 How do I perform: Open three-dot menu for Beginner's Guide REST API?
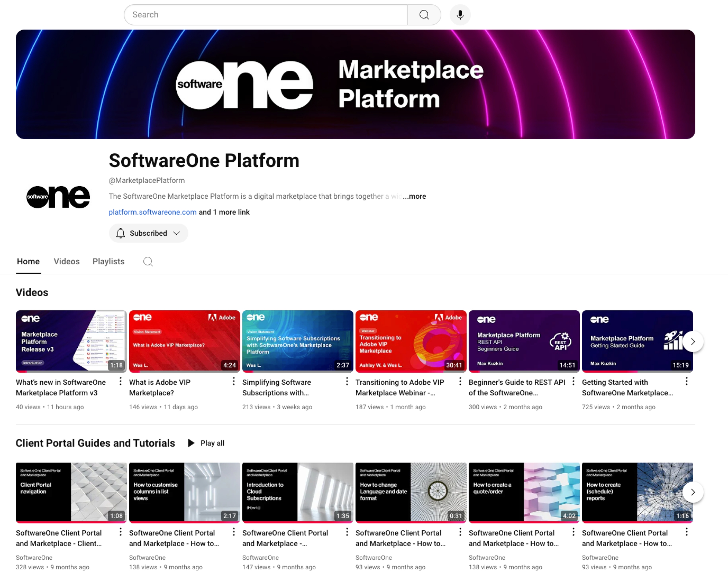point(573,381)
